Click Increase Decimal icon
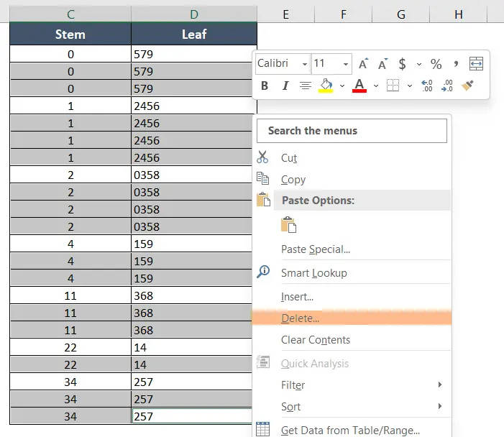This screenshot has height=437, width=504. 427,86
